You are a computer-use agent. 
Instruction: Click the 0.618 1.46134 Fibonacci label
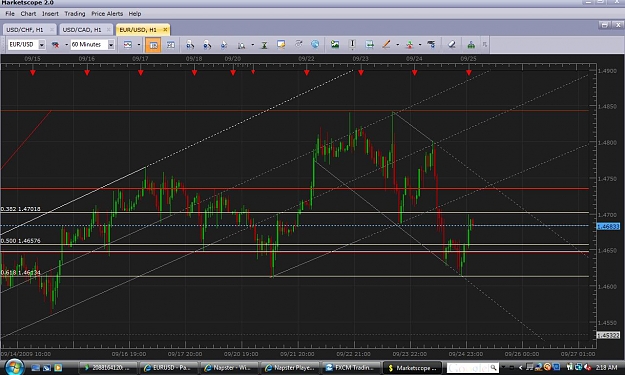coord(20,273)
